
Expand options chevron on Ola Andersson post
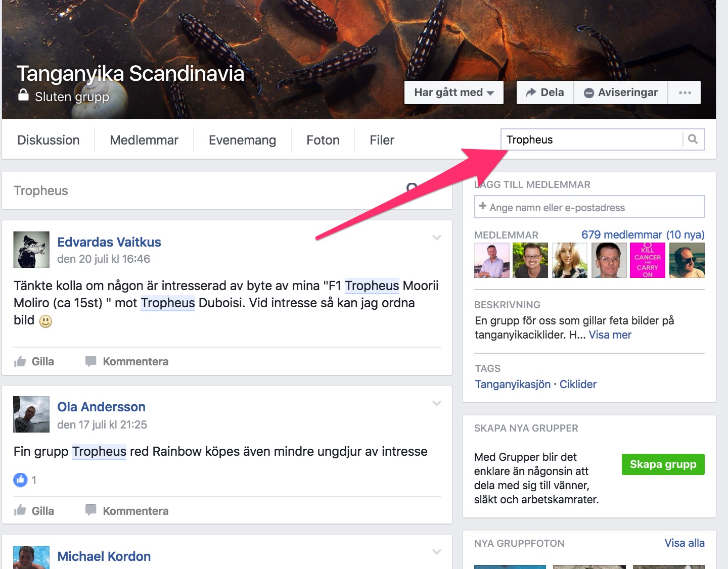coord(437,403)
